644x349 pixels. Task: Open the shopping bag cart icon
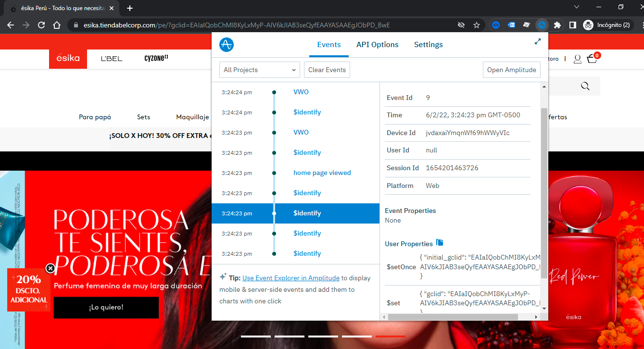pyautogui.click(x=593, y=59)
